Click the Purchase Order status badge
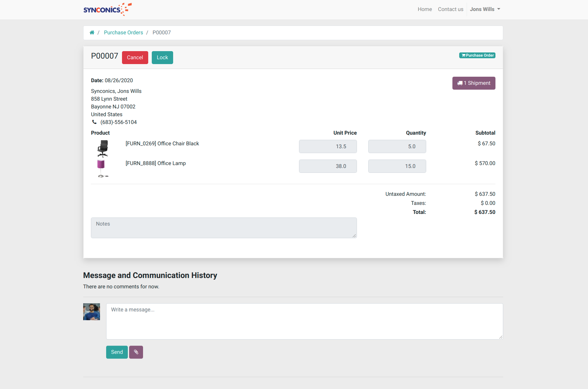Image resolution: width=588 pixels, height=389 pixels. (477, 55)
